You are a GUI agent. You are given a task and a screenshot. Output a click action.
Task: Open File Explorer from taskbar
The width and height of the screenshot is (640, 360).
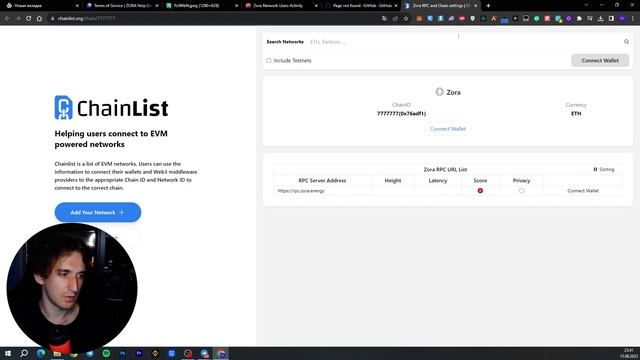[x=57, y=353]
